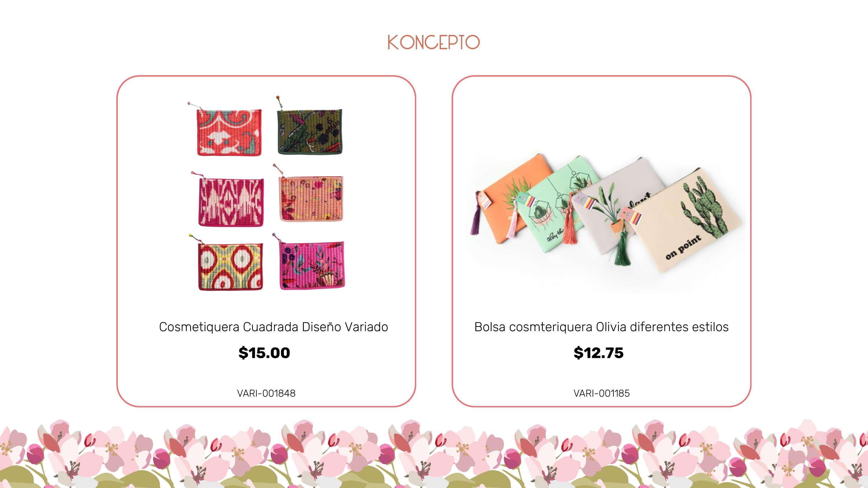Select the SKU code VARI-001848
The height and width of the screenshot is (488, 868).
click(266, 393)
